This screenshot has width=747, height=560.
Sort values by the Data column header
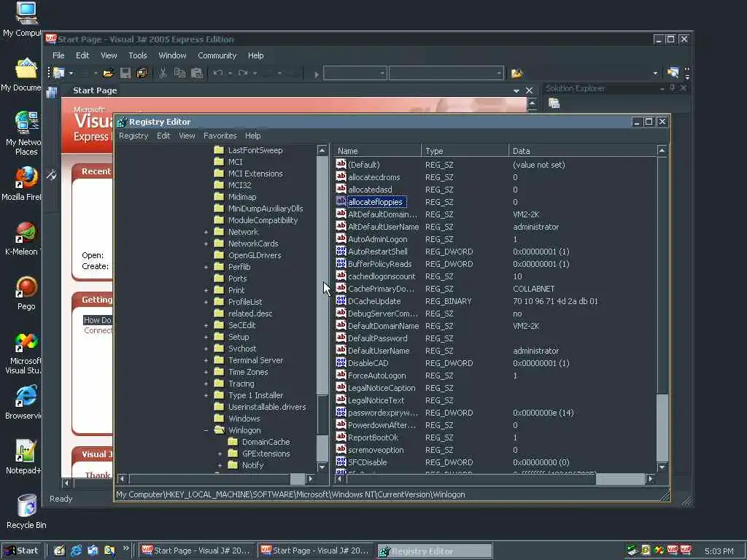582,151
